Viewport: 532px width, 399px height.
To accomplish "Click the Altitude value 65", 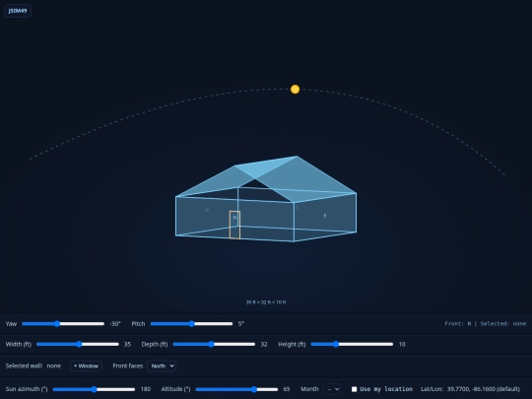I will pyautogui.click(x=287, y=389).
